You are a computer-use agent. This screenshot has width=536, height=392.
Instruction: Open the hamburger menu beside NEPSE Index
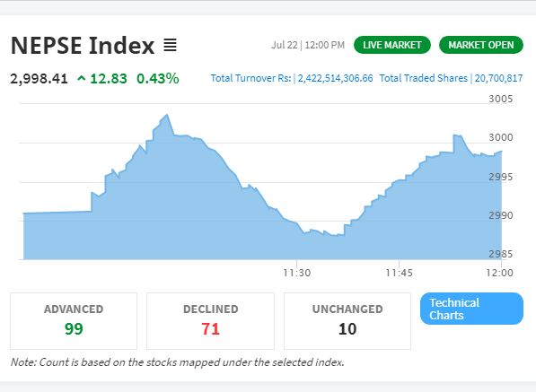[170, 45]
